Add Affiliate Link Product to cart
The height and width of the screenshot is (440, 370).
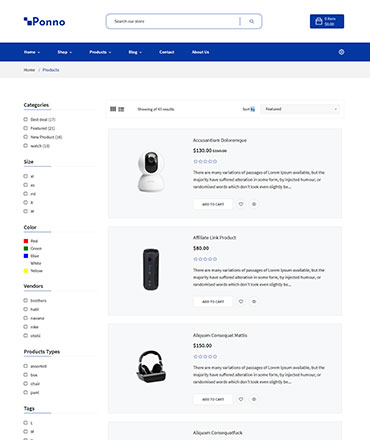213,301
